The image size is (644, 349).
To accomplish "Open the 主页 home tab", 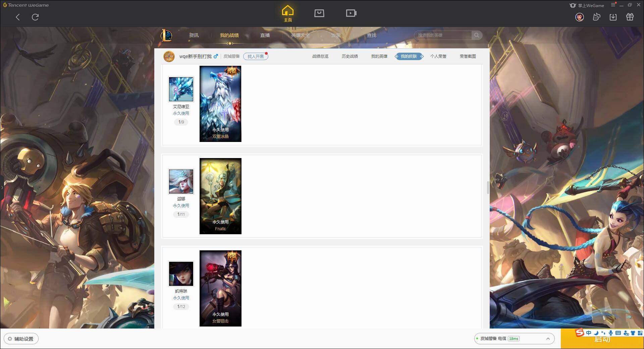I will coord(287,13).
